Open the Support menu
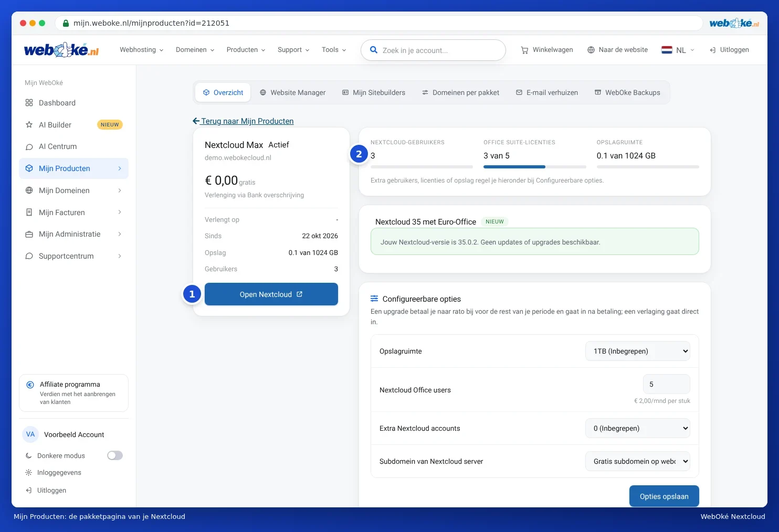The height and width of the screenshot is (532, 779). coord(293,50)
